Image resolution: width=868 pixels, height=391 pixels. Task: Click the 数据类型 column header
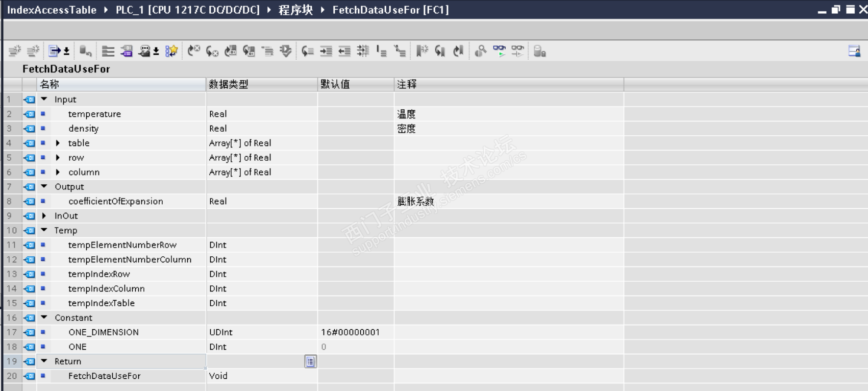tap(262, 84)
